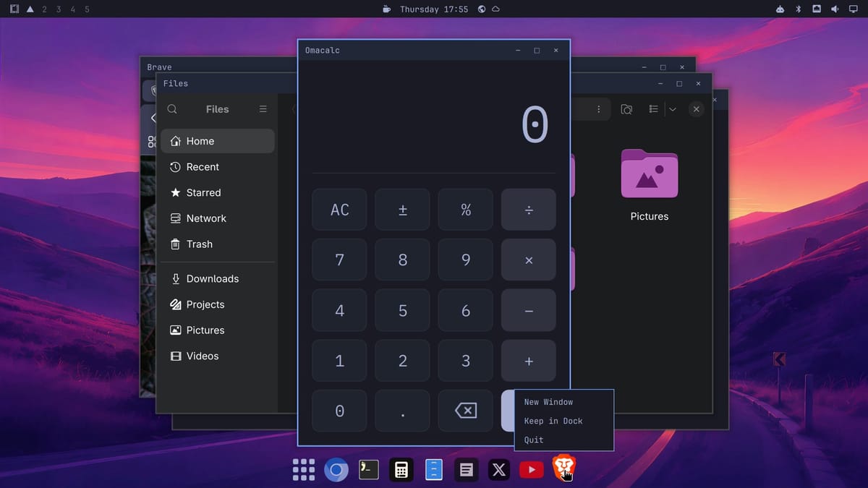Image resolution: width=868 pixels, height=488 pixels.
Task: Select Pictures in the Files sidebar list
Action: (x=218, y=330)
